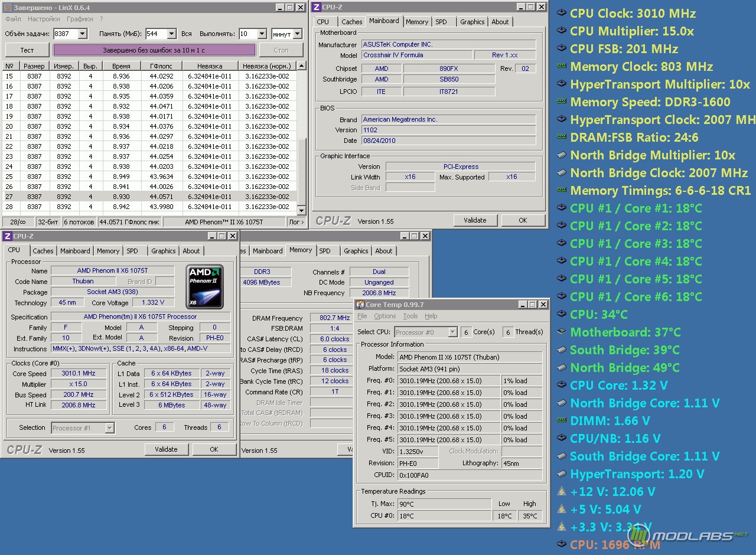
Task: Click icon beside CPU 34°C reading
Action: pyautogui.click(x=562, y=314)
